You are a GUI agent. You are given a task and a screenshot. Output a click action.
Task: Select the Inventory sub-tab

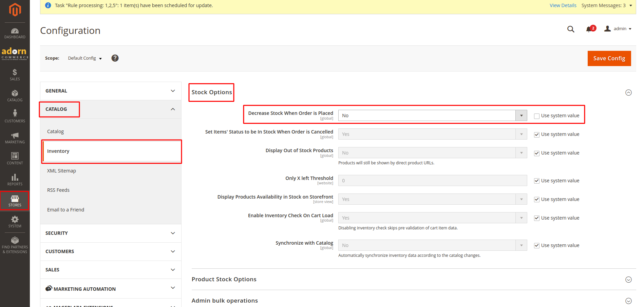tap(112, 151)
